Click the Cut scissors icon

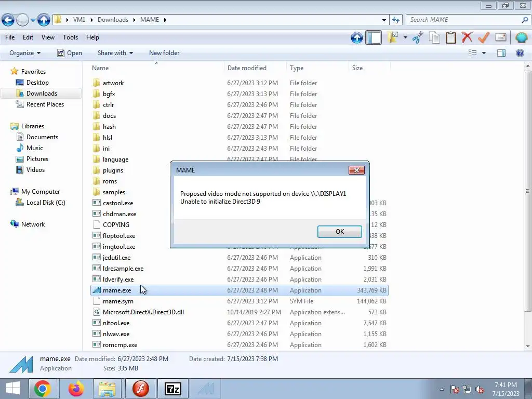click(x=418, y=37)
